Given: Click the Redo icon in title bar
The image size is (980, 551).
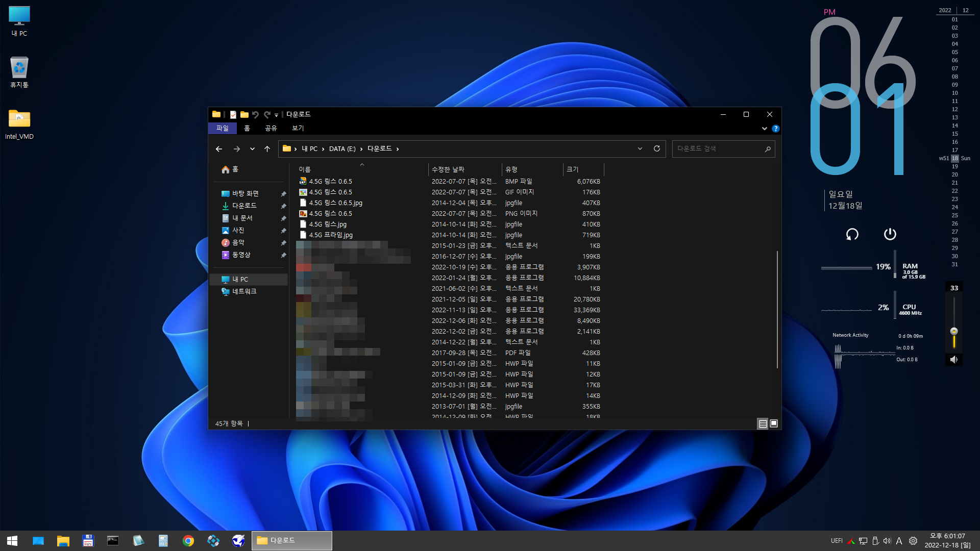Looking at the screenshot, I should point(266,114).
